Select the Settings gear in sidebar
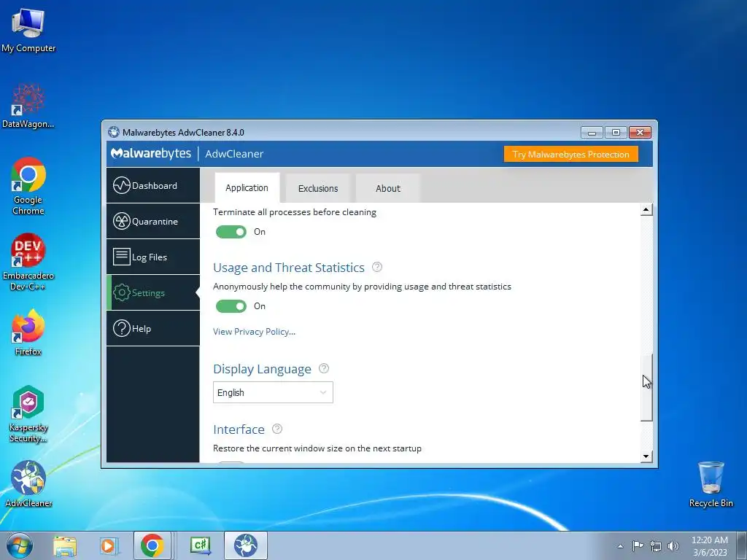This screenshot has height=560, width=747. coord(122,292)
